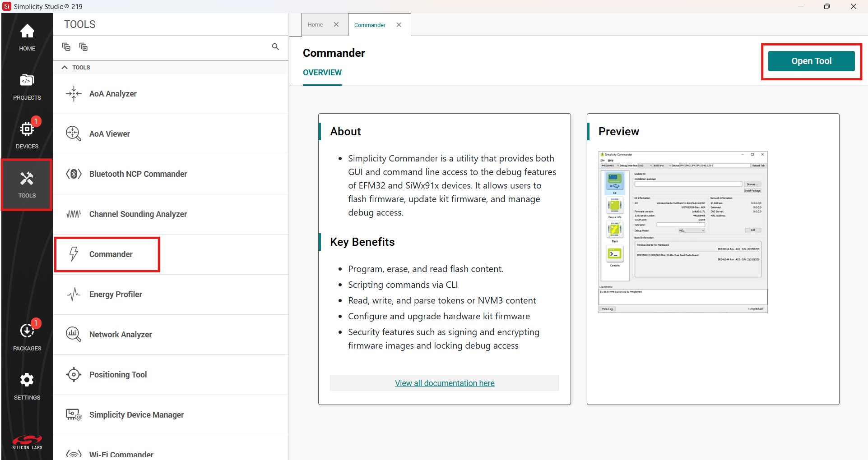Go to Projects in the sidebar
The image size is (868, 460).
[x=27, y=87]
